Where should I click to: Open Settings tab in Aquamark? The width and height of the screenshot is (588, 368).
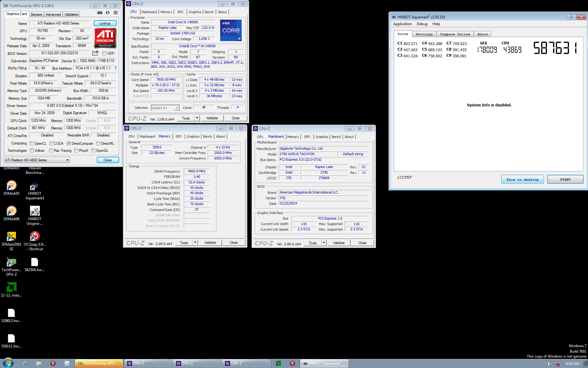point(424,34)
